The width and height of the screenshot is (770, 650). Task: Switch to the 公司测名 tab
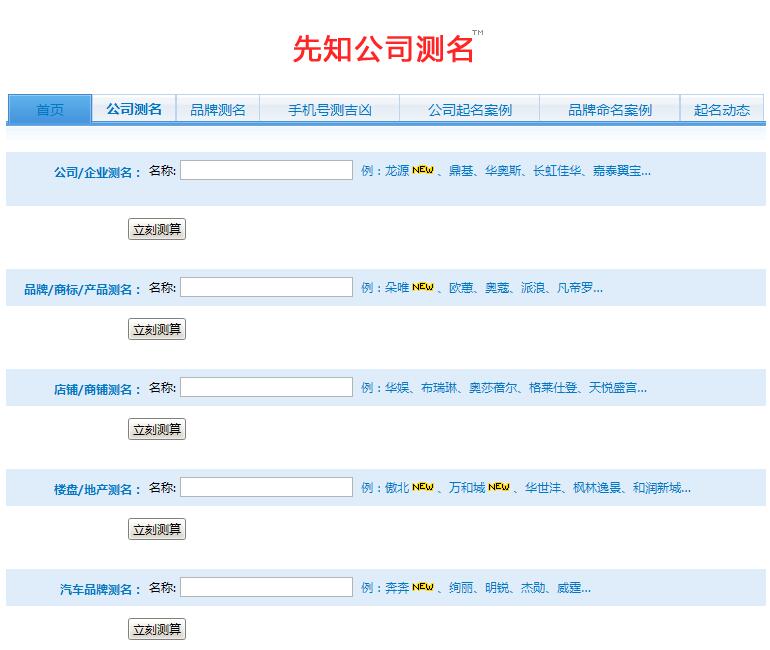coord(134,109)
